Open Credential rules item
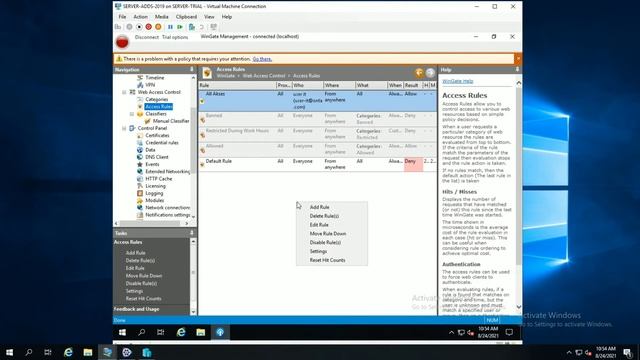 tap(162, 142)
